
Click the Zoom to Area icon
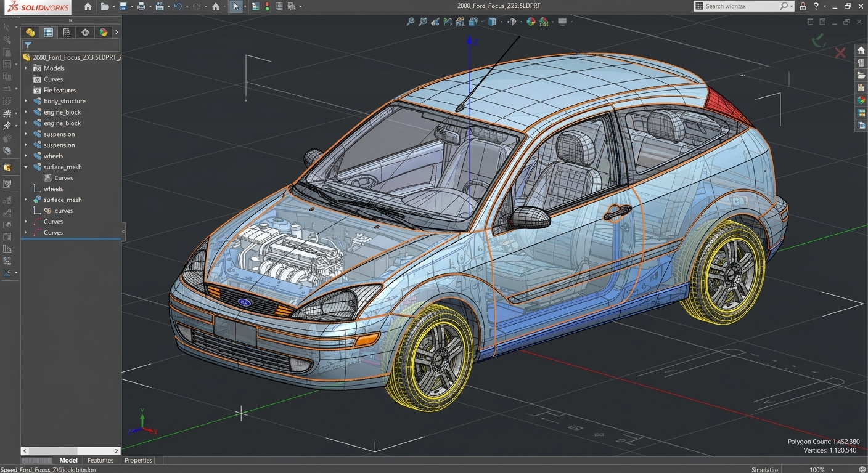click(423, 22)
